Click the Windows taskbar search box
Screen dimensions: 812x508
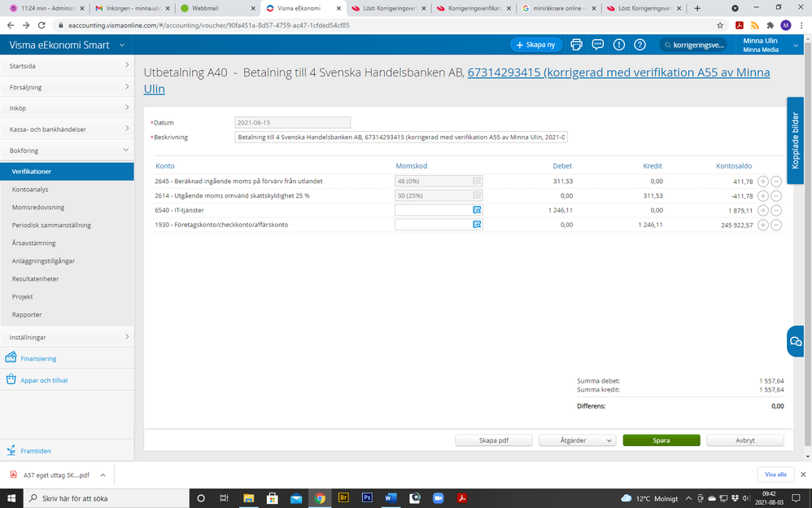pyautogui.click(x=106, y=498)
